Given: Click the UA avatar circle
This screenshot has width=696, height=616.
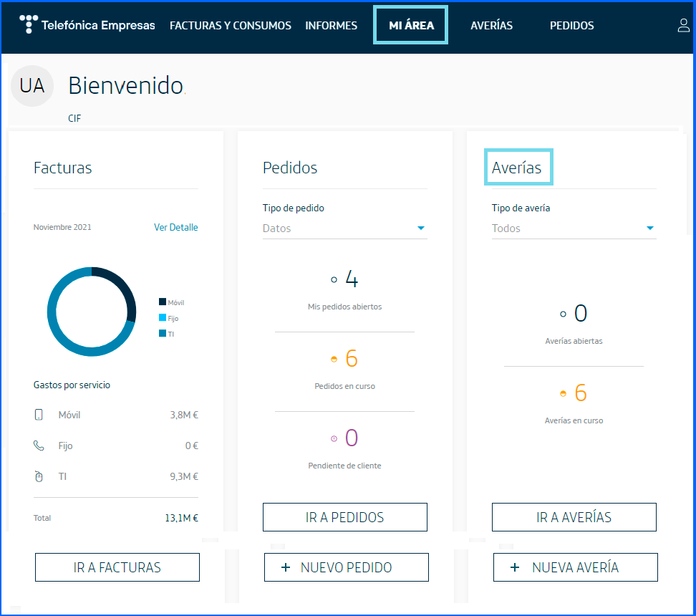Looking at the screenshot, I should 32,86.
